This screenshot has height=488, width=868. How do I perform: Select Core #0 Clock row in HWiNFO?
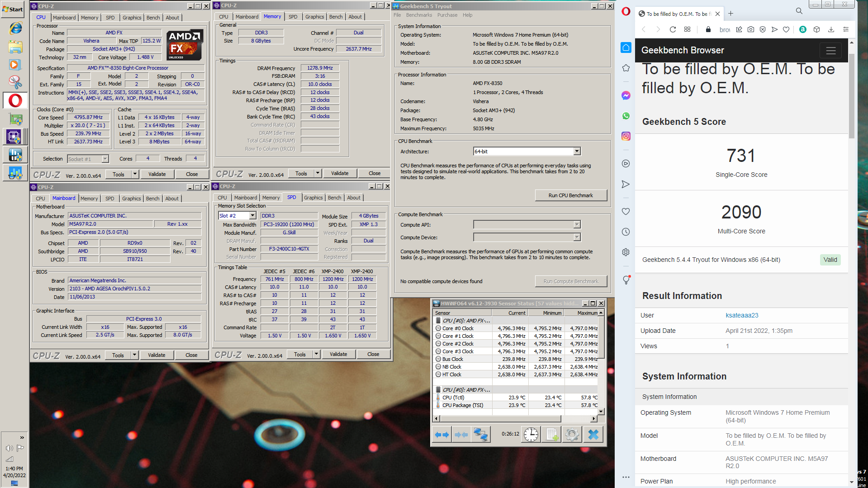(516, 328)
